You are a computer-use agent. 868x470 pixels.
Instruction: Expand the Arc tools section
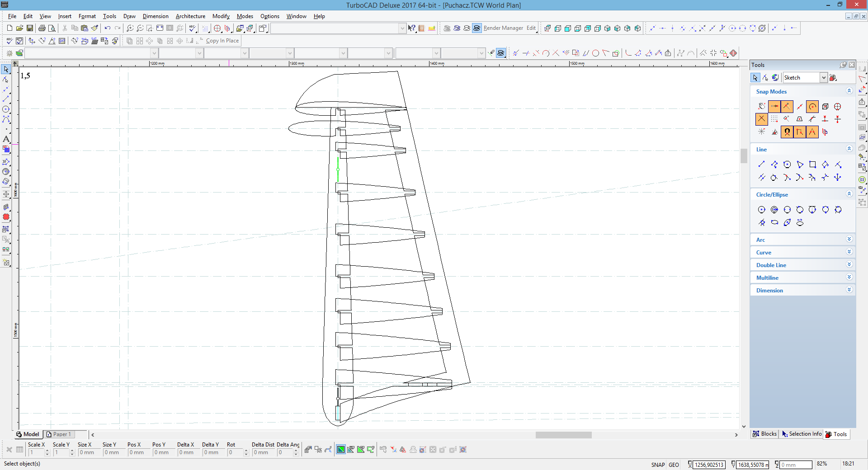tap(849, 239)
